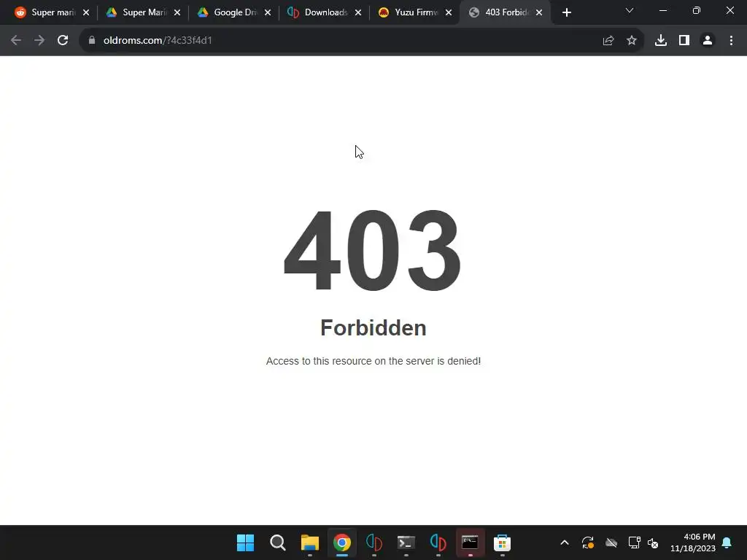
Task: Close the Google Drive tab
Action: coord(268,13)
